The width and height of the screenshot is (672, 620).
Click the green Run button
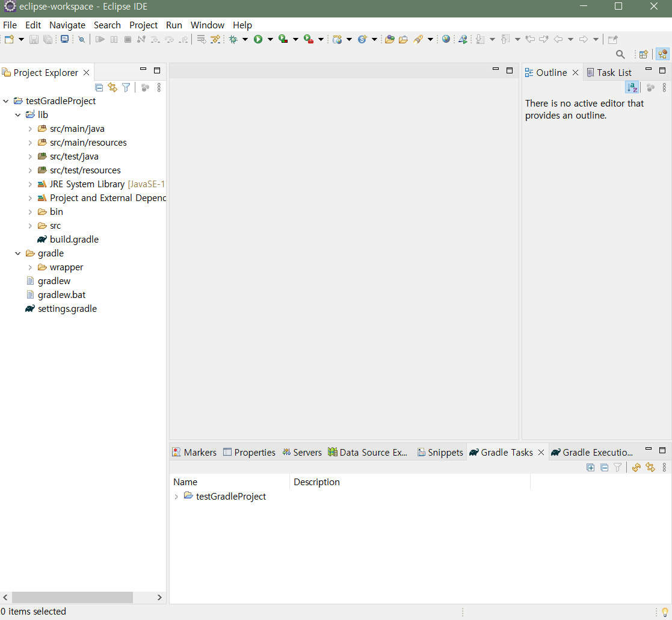pos(258,40)
